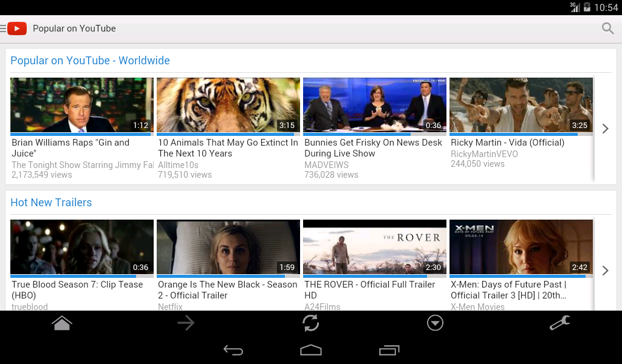Viewport: 622px width, 364px height.
Task: Show more Hot New Trailers with chevron
Action: click(606, 271)
